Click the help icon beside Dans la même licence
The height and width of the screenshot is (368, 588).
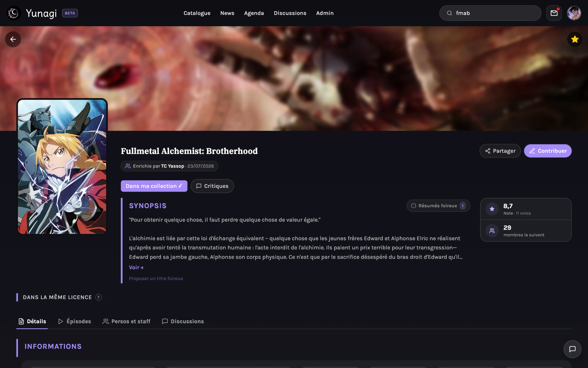(98, 297)
